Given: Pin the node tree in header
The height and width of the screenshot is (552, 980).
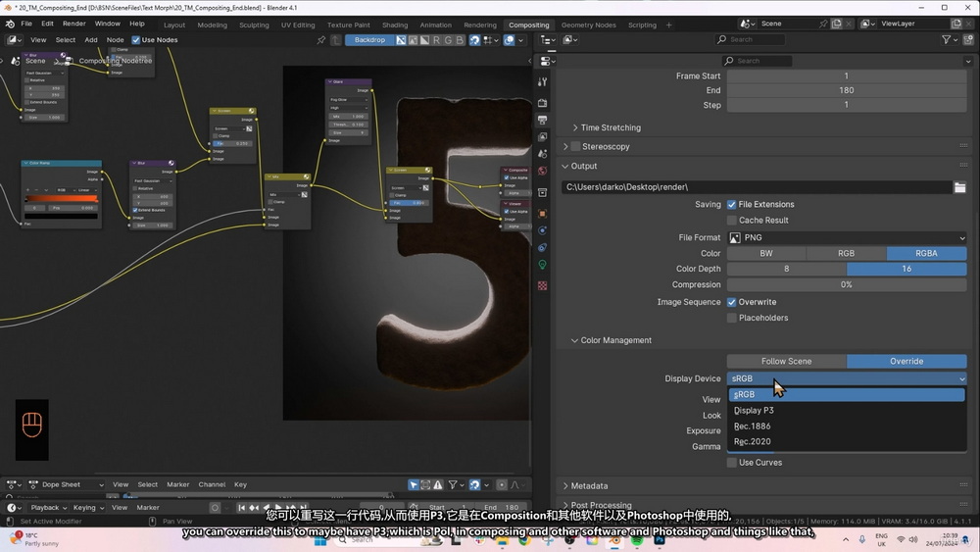Looking at the screenshot, I should pyautogui.click(x=321, y=40).
